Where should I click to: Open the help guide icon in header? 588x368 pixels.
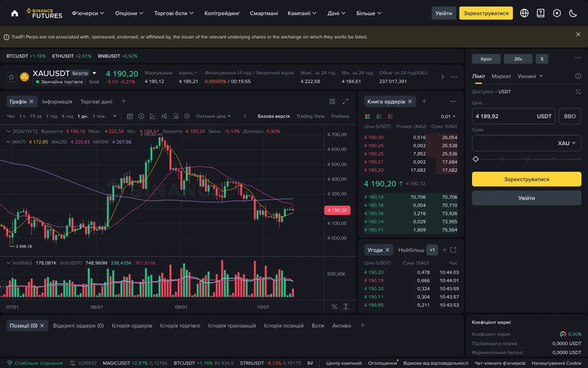(541, 13)
